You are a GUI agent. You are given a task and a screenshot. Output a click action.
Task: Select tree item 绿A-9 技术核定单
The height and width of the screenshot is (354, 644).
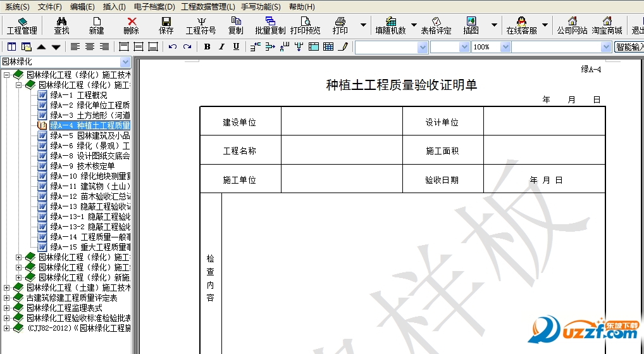pos(82,166)
